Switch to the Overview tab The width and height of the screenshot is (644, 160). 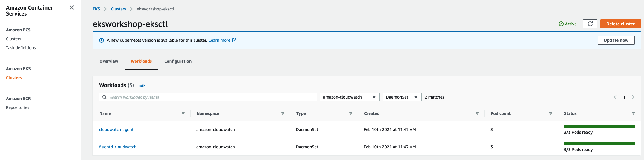pyautogui.click(x=109, y=61)
